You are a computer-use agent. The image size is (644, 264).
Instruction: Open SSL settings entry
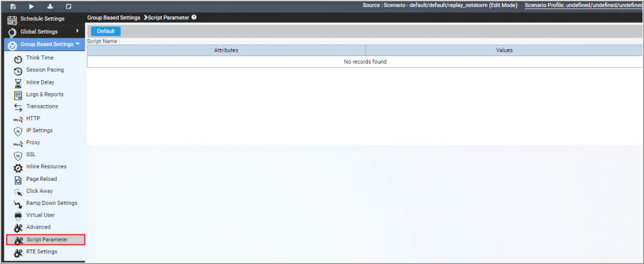(x=31, y=154)
